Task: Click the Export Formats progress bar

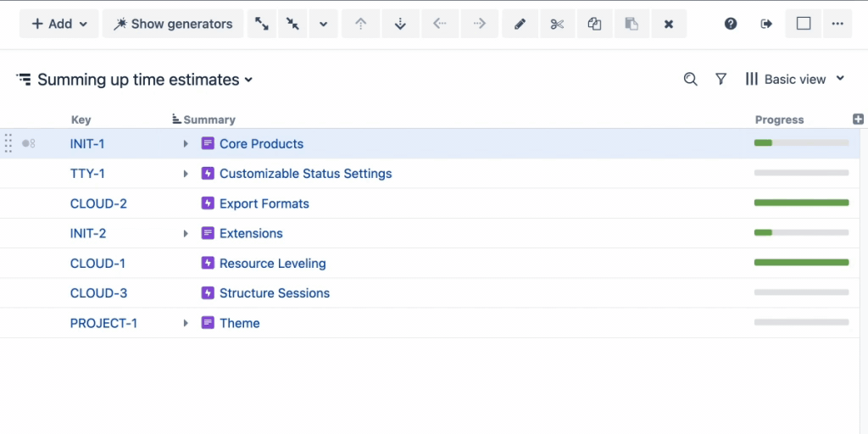Action: (x=802, y=203)
